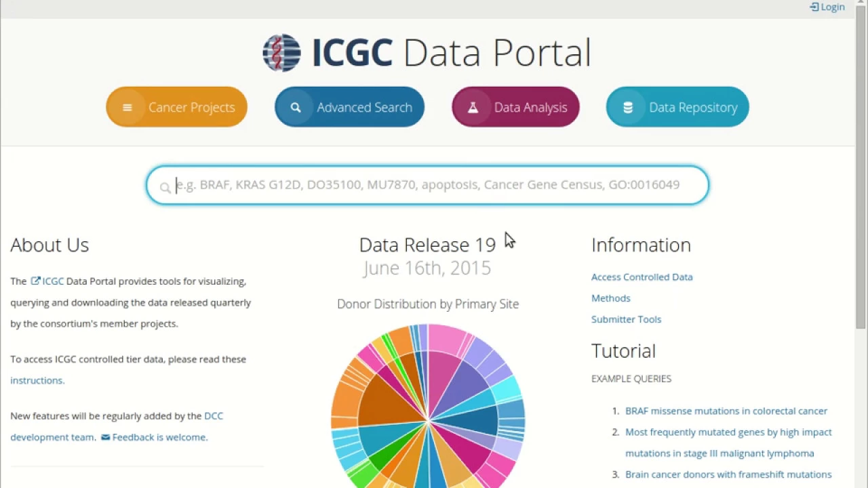Click the Data Release 19 heading
The height and width of the screenshot is (488, 868).
click(x=427, y=245)
